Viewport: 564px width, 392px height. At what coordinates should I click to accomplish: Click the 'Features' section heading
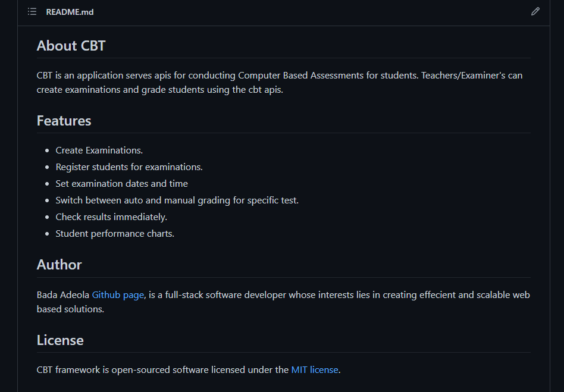pos(64,121)
